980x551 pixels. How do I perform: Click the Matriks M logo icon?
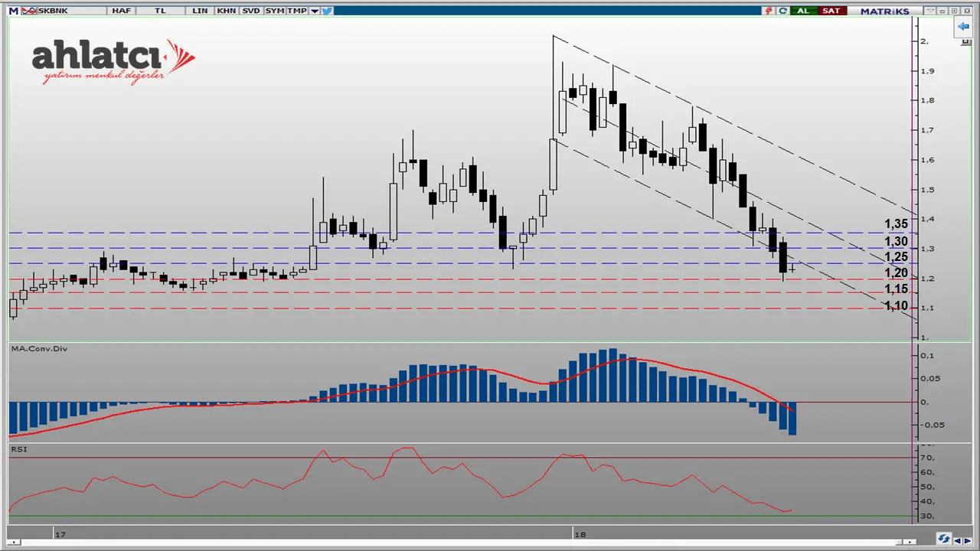tap(13, 11)
